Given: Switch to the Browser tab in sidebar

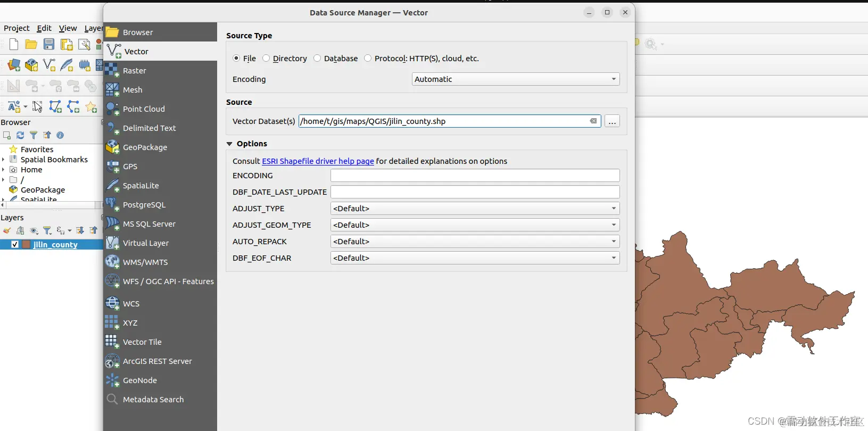Looking at the screenshot, I should point(160,32).
